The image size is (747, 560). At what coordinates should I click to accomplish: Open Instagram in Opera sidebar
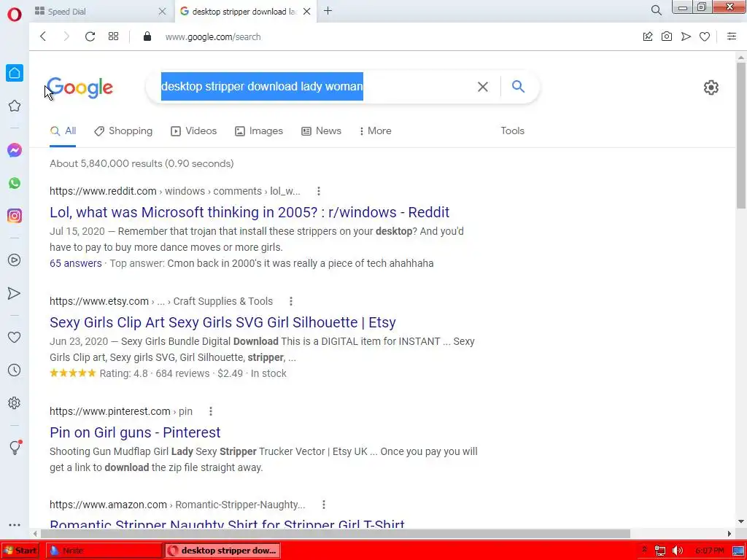tap(15, 216)
